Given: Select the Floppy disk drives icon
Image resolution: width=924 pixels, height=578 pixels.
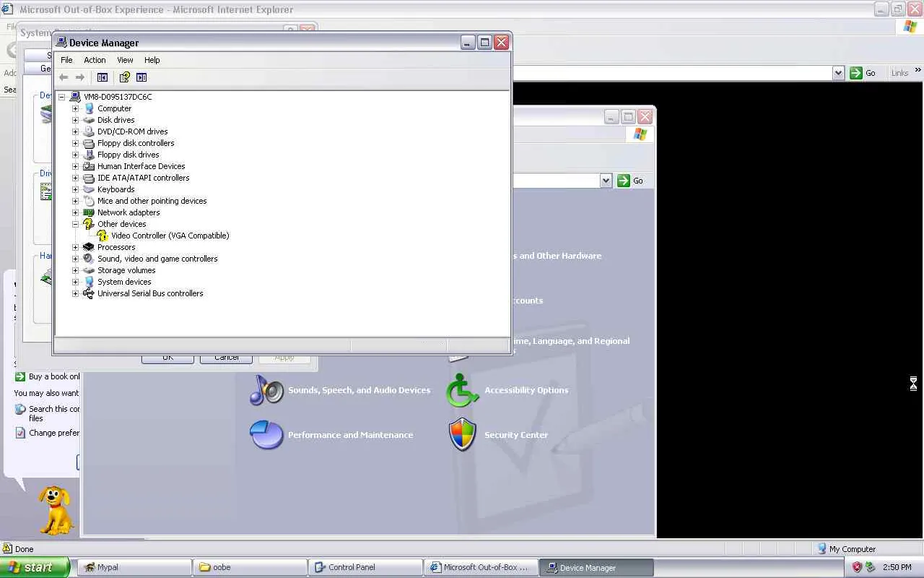Looking at the screenshot, I should click(x=89, y=155).
